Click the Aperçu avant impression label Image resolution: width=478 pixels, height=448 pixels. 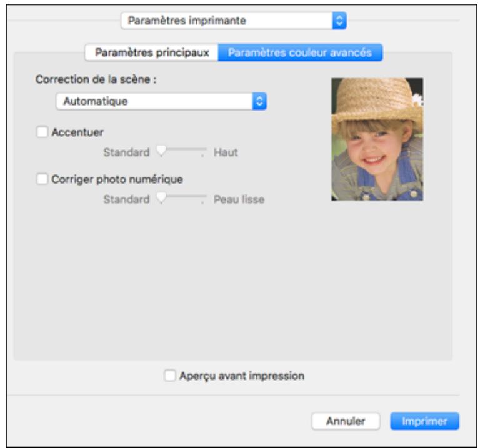[x=241, y=376]
